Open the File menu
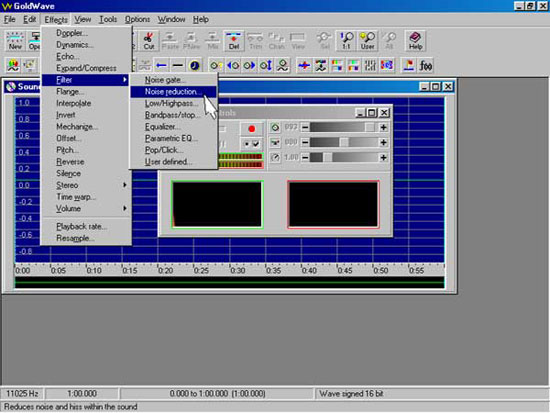The width and height of the screenshot is (550, 413). coord(9,19)
